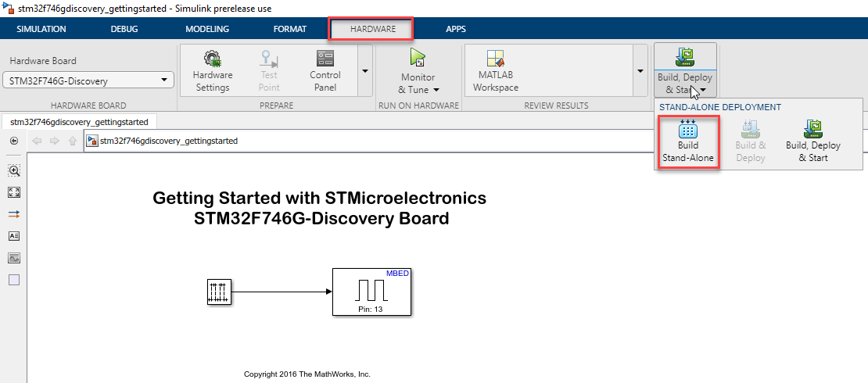Viewport: 868px width, 383px height.
Task: Click the Zoom In tool in sidebar
Action: pyautogui.click(x=14, y=170)
